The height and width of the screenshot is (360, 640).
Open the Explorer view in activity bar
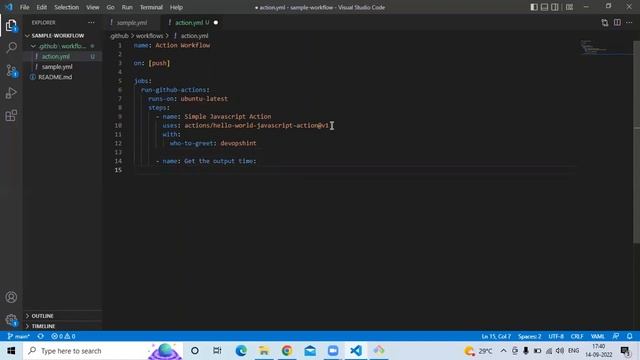point(11,26)
